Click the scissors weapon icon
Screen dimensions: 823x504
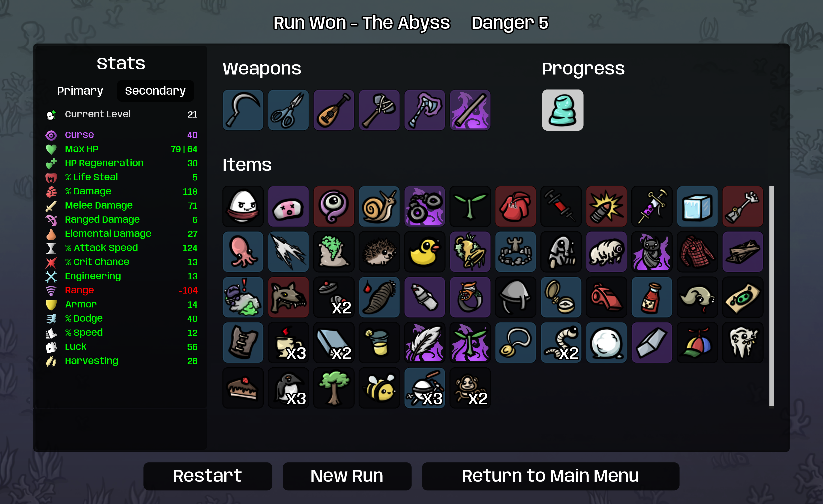pyautogui.click(x=288, y=110)
